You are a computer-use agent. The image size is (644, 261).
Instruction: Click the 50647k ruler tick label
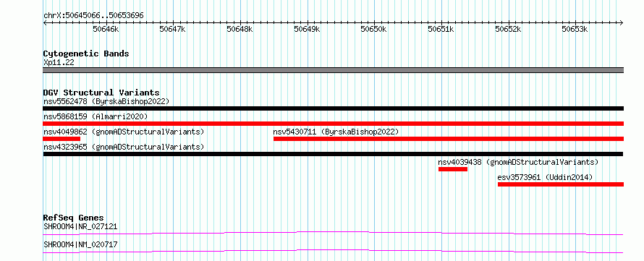click(173, 29)
